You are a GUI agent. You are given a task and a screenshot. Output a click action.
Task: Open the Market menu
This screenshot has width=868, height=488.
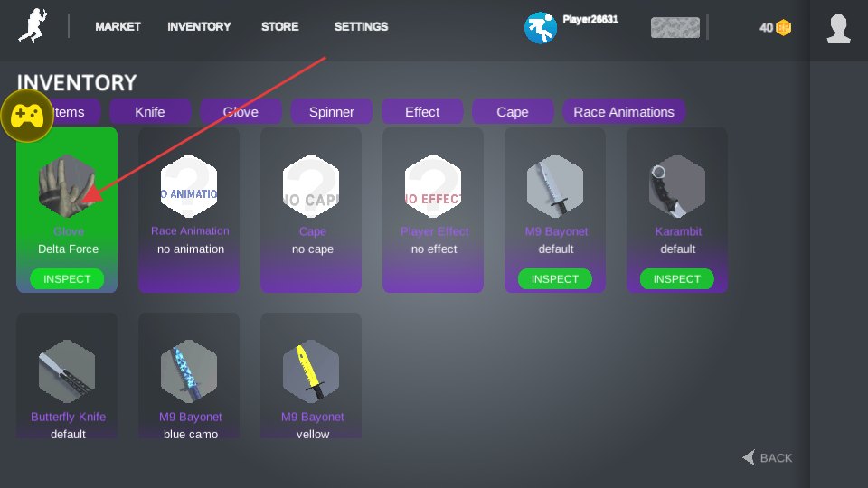click(x=118, y=27)
